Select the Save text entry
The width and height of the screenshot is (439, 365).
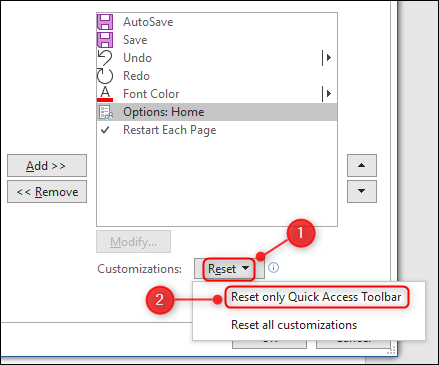(x=135, y=40)
